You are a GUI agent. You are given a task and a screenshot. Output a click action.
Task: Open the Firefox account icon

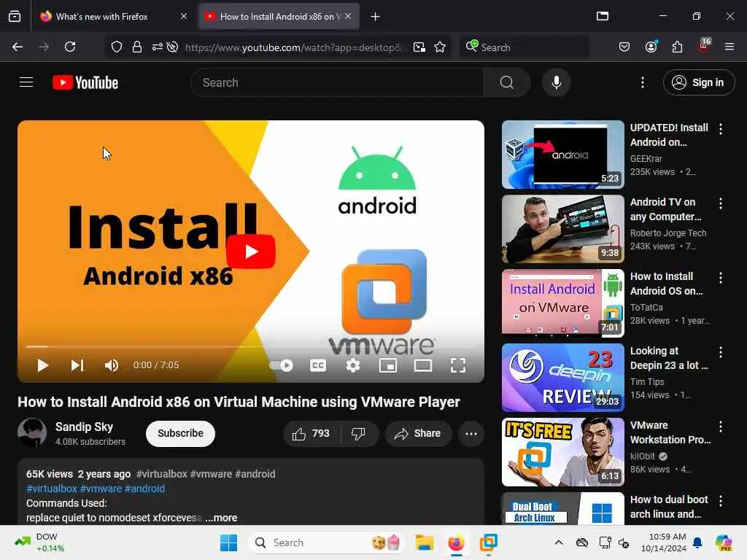pos(651,47)
